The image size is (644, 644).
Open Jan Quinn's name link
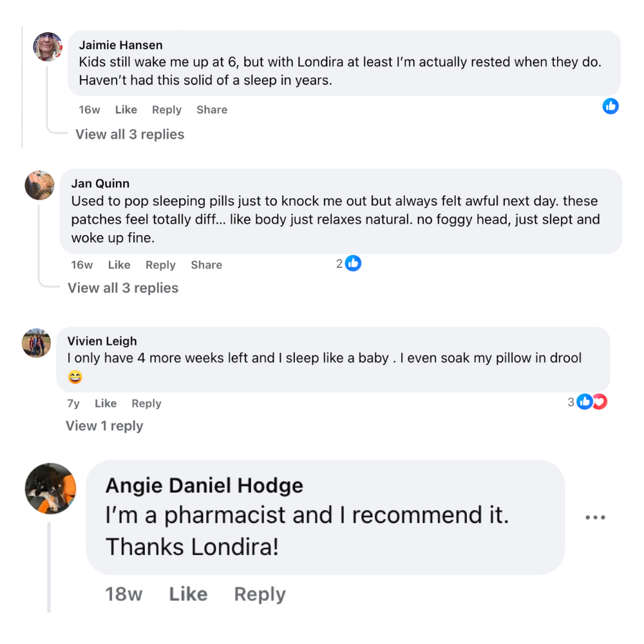100,184
